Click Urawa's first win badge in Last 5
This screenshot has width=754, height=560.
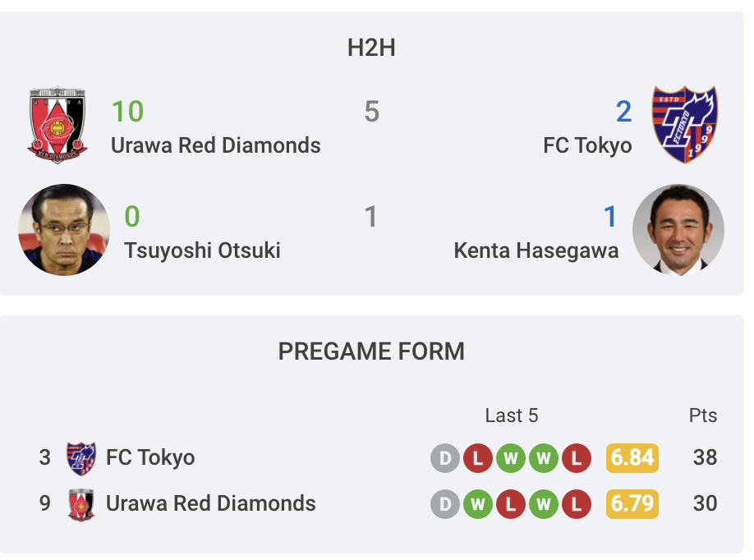pos(476,504)
